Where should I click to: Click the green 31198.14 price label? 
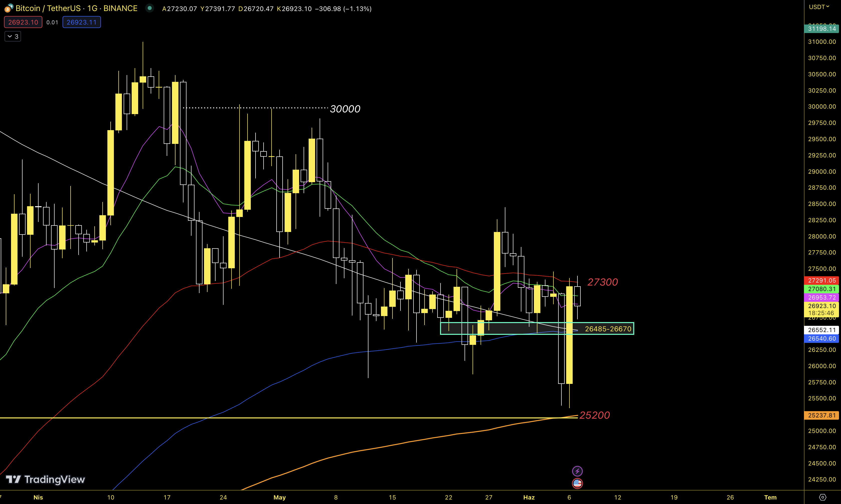click(822, 29)
